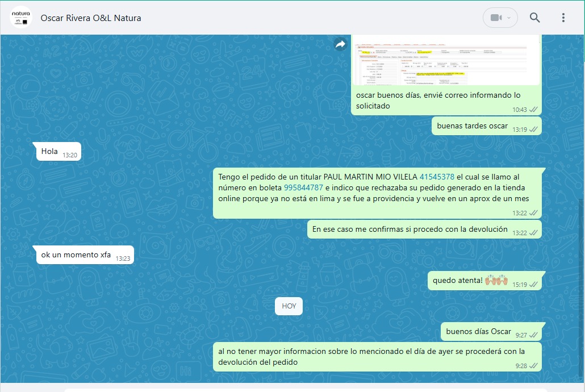Click read checkmarks on "buenos días Oscar"
Screen dimensions: 585x392
(x=533, y=335)
